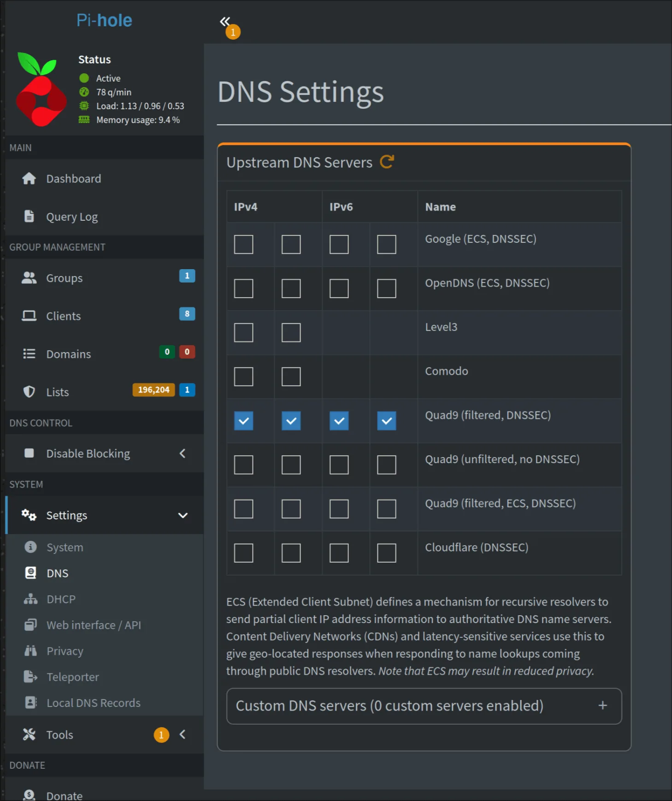Click the Tools orange warning badge
The image size is (672, 801).
click(x=161, y=735)
